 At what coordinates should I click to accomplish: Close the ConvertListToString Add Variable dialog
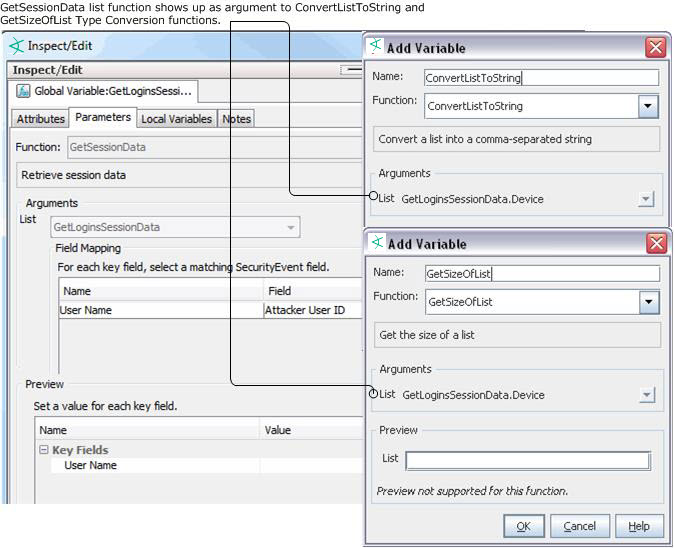coord(656,47)
